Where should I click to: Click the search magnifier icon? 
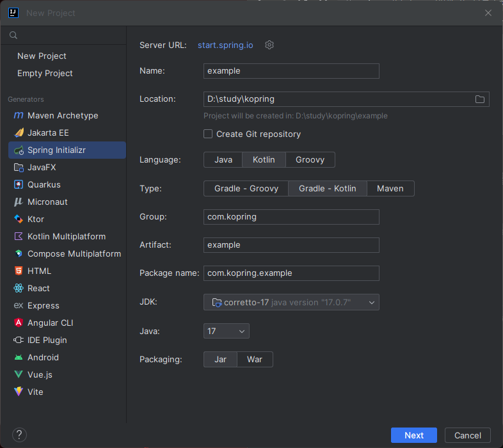13,35
